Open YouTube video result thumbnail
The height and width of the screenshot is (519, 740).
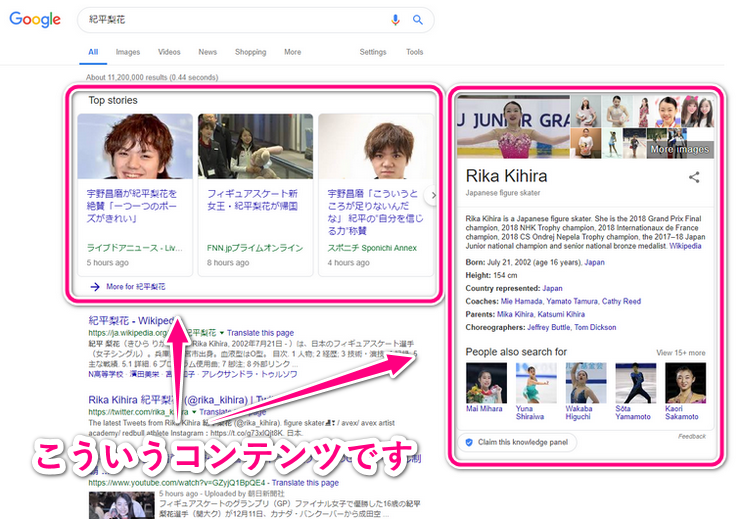121,505
